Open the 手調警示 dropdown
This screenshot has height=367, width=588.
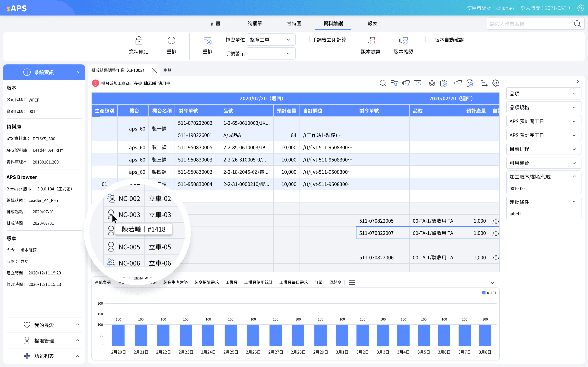tap(271, 53)
